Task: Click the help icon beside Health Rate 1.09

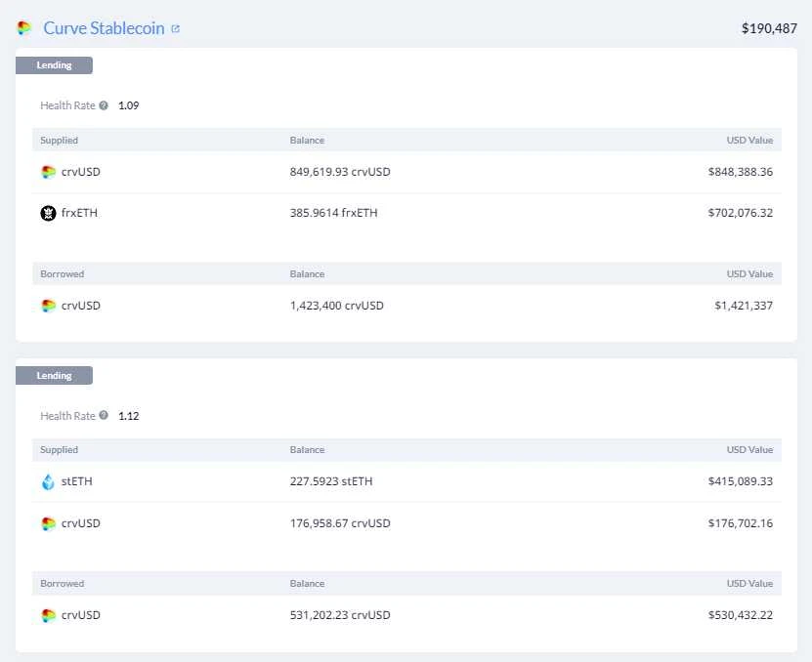Action: tap(104, 105)
